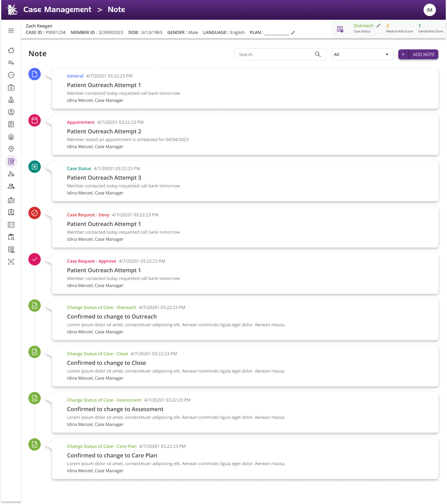Edit the Outreach case status pencil
The width and height of the screenshot is (447, 504).
[x=378, y=26]
